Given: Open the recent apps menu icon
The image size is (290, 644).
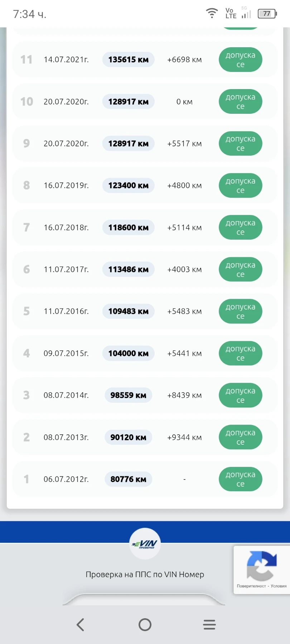Looking at the screenshot, I should coord(209,625).
